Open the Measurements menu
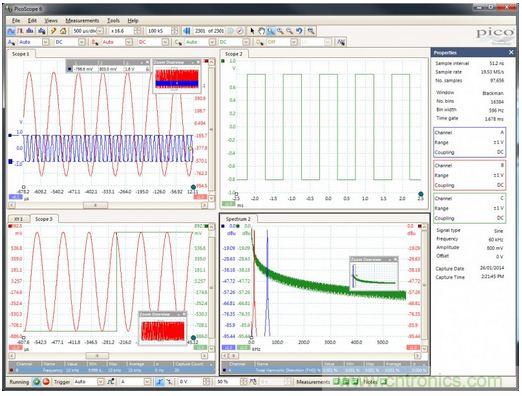 82,21
